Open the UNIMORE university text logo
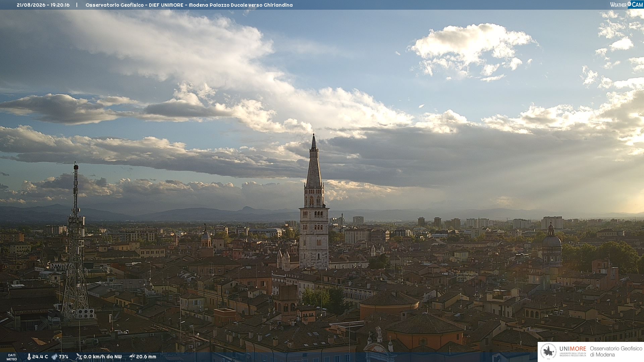The image size is (644, 362). click(573, 351)
